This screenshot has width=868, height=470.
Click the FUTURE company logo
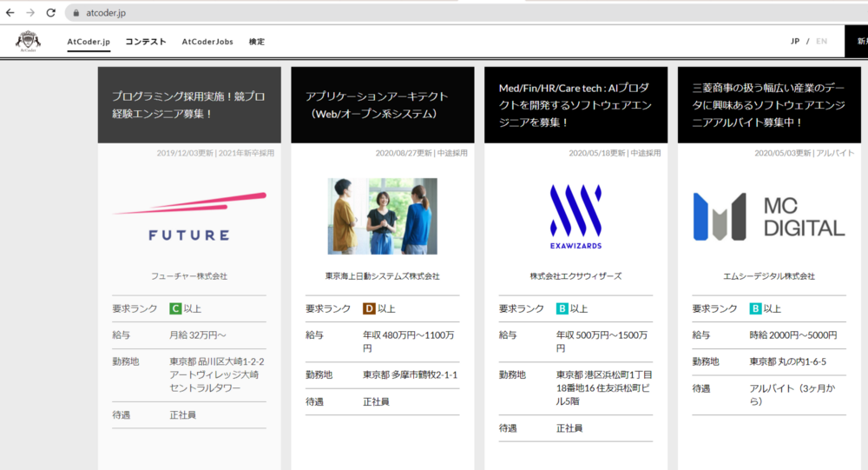click(x=189, y=216)
